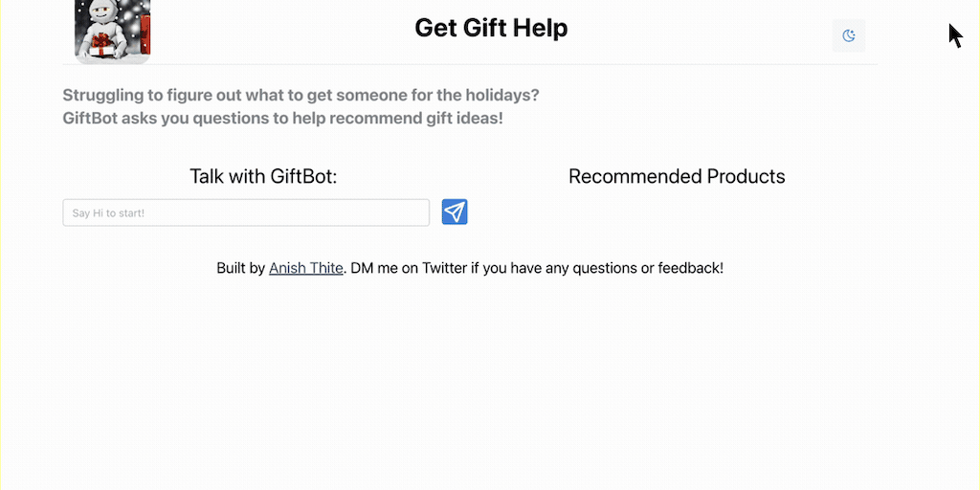This screenshot has width=980, height=490.
Task: Focus the "Say Hi to start!" input
Action: tap(246, 212)
